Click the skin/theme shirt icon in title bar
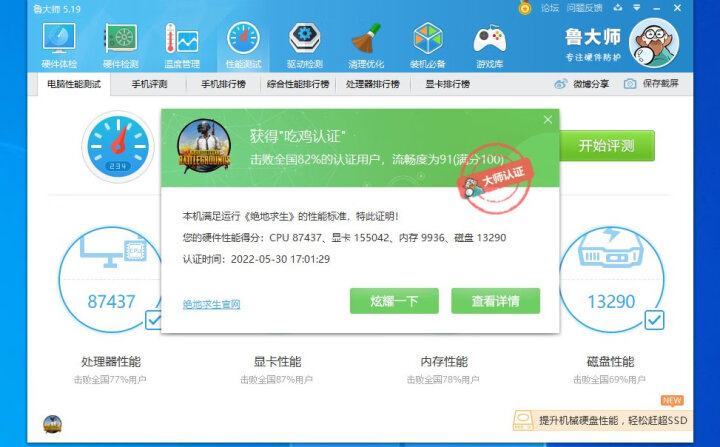720x447 pixels. coord(617,7)
